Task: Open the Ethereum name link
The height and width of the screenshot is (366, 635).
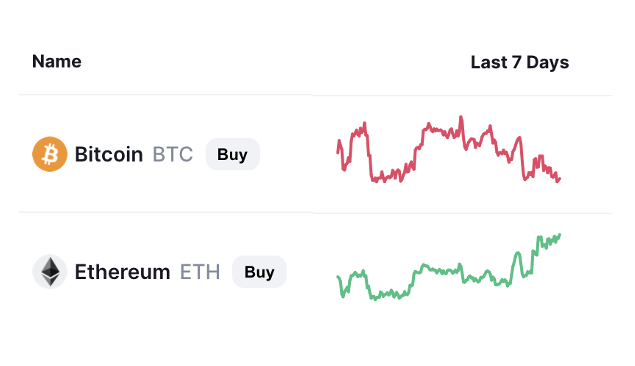Action: pos(122,272)
